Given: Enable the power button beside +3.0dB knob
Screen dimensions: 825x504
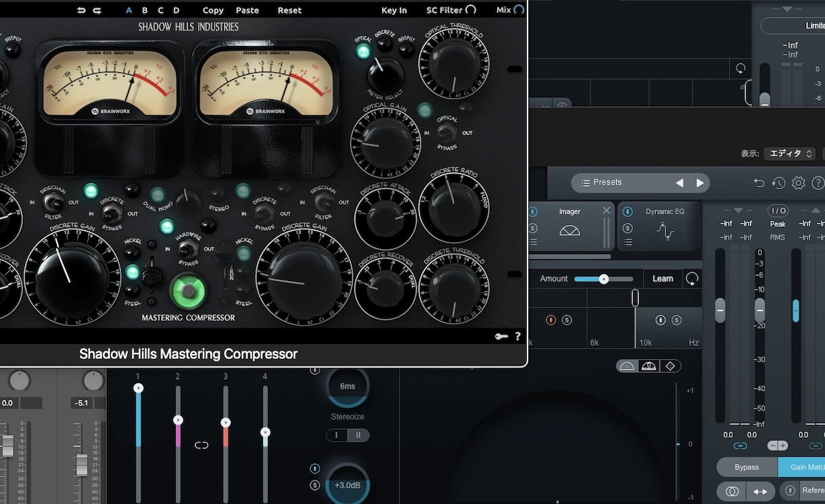Looking at the screenshot, I should coord(314,469).
